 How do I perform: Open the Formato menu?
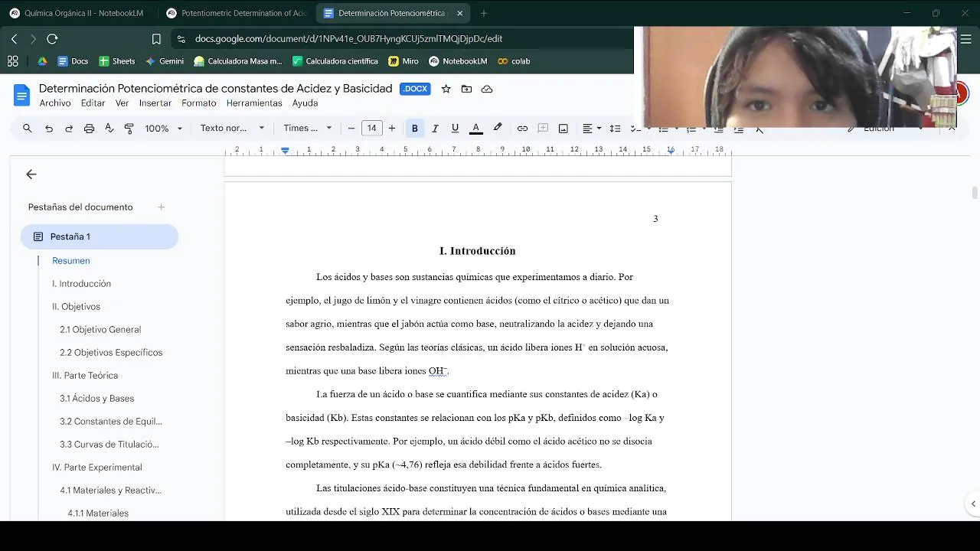199,103
